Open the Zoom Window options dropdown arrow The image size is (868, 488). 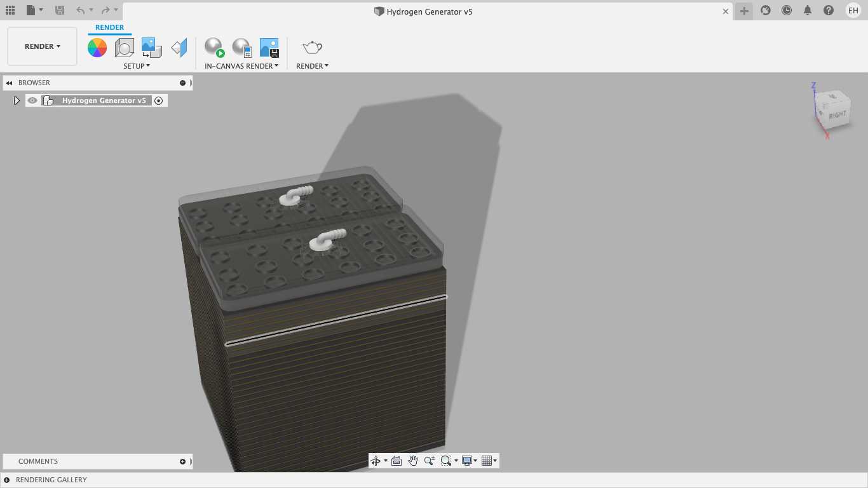click(x=456, y=461)
